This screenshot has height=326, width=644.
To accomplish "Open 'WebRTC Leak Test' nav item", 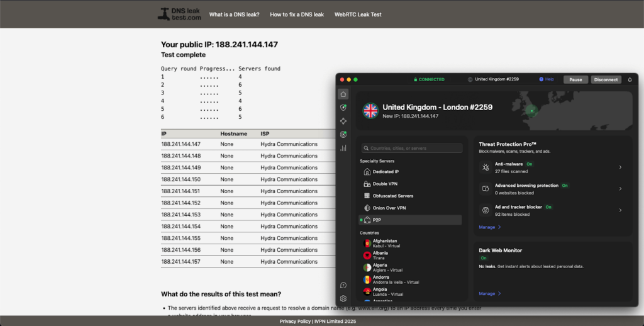I will pos(358,14).
